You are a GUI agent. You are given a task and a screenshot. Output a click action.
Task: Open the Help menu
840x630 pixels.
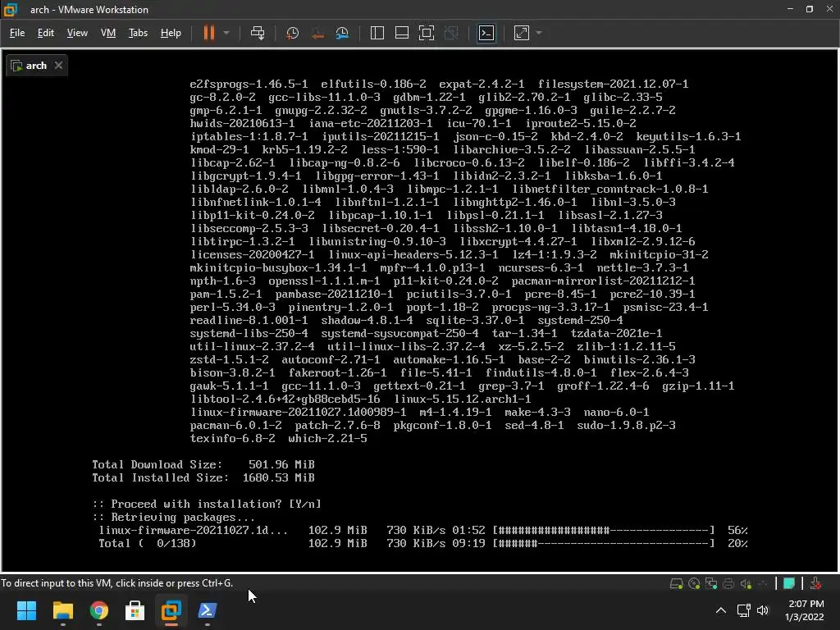[171, 33]
